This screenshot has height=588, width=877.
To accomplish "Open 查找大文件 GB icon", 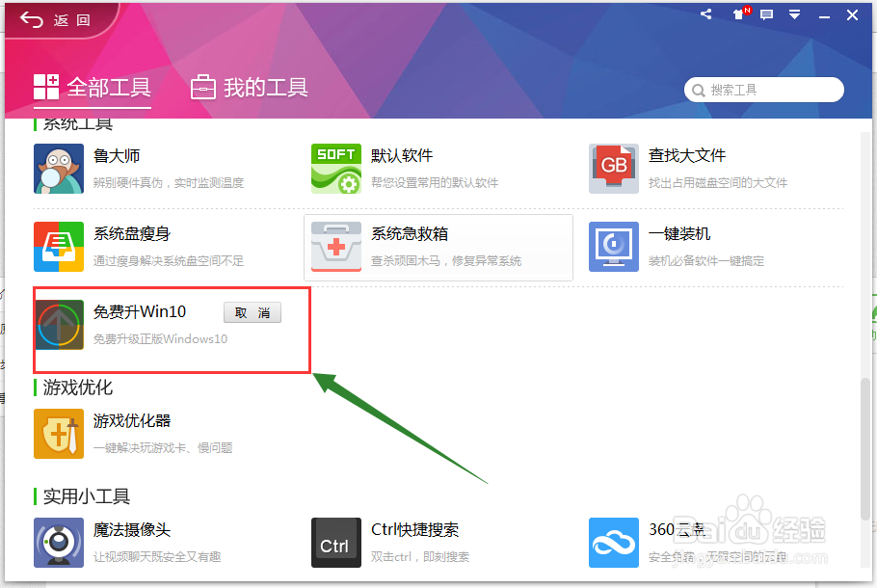I will (614, 169).
